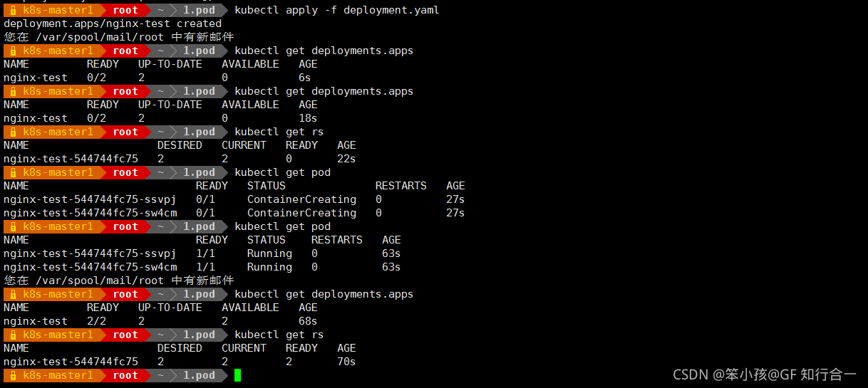The image size is (868, 388).
Task: Click the deployment.apps/nginx-test created message
Action: [x=113, y=23]
